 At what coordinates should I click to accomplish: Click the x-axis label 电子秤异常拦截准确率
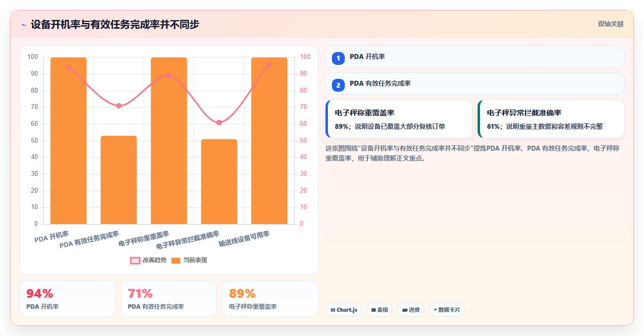(x=188, y=240)
